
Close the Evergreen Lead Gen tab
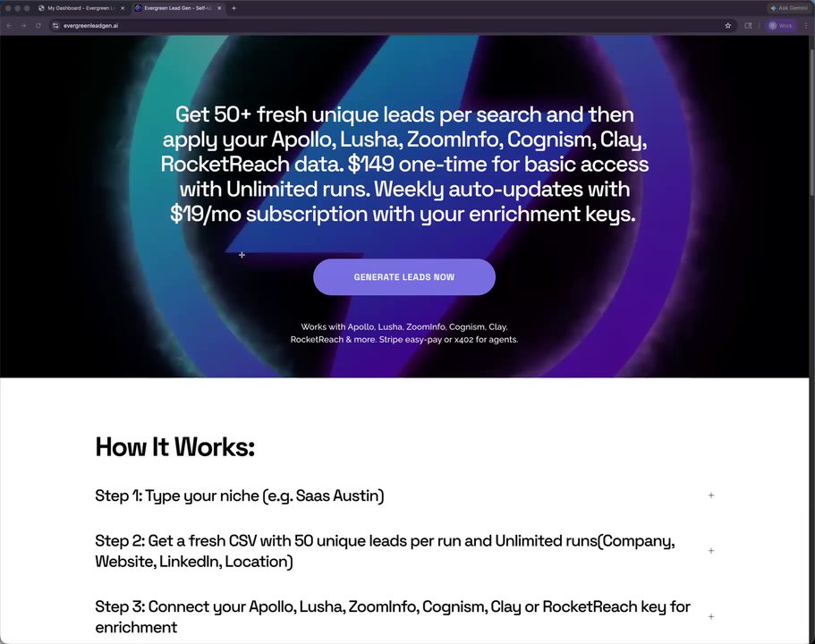point(219,8)
